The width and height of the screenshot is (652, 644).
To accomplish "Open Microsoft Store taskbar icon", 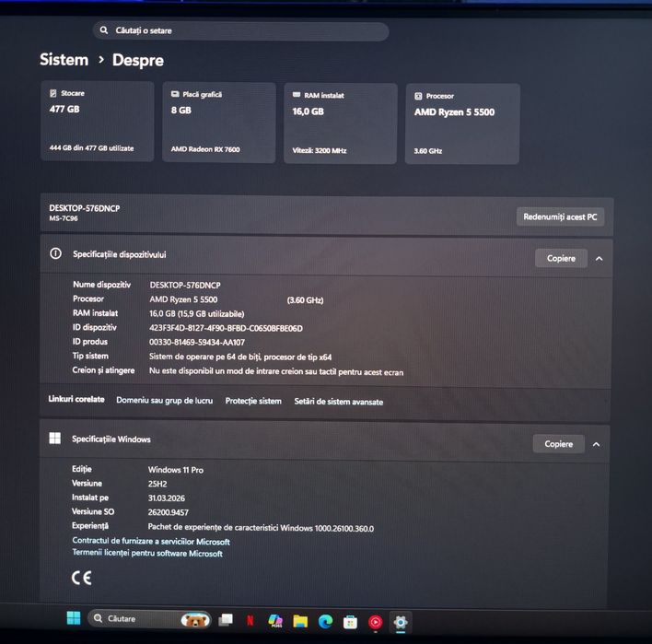I will 350,623.
